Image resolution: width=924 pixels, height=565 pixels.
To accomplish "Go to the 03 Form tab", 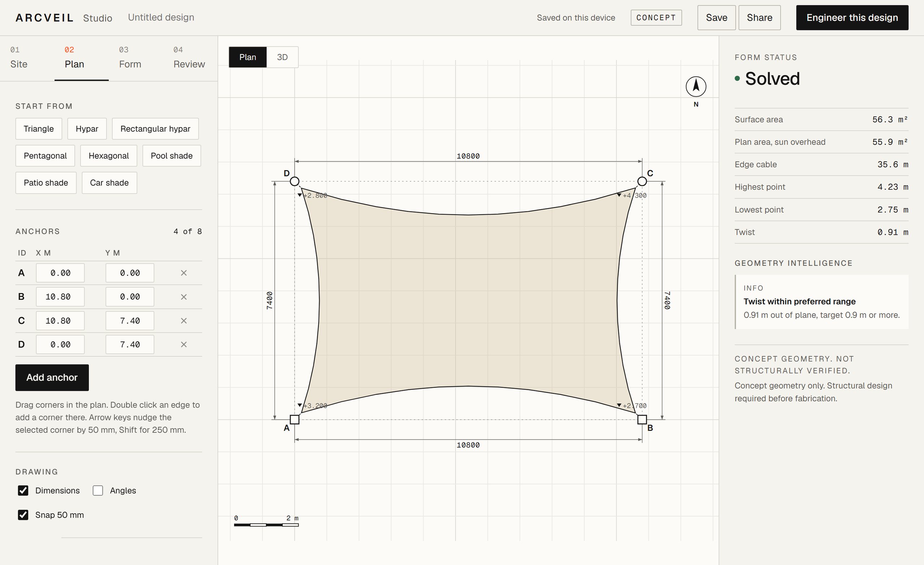I will click(x=136, y=59).
